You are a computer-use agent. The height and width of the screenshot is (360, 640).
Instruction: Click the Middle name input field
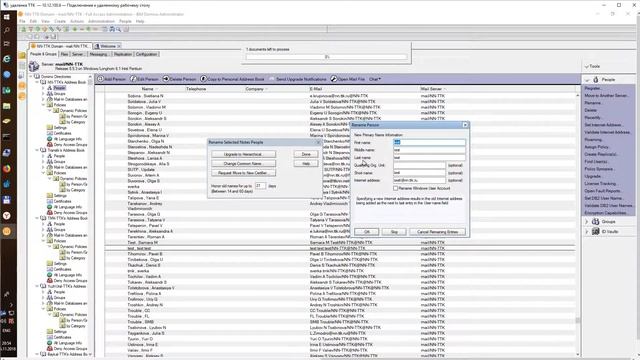(429, 150)
